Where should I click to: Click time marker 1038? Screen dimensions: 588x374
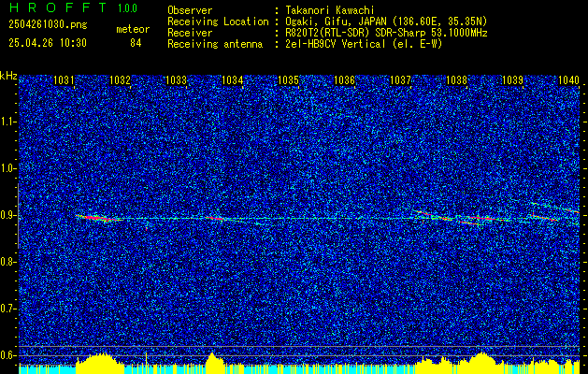457,80
